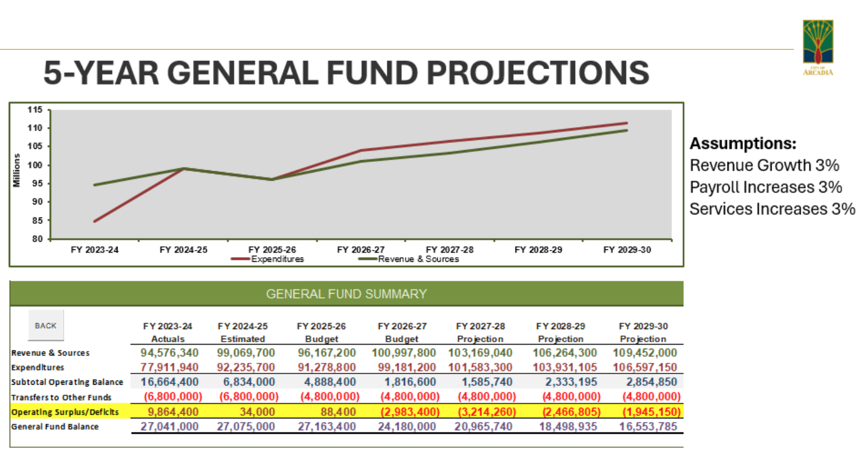Click the green Revenue & Sources legend marker

366,259
